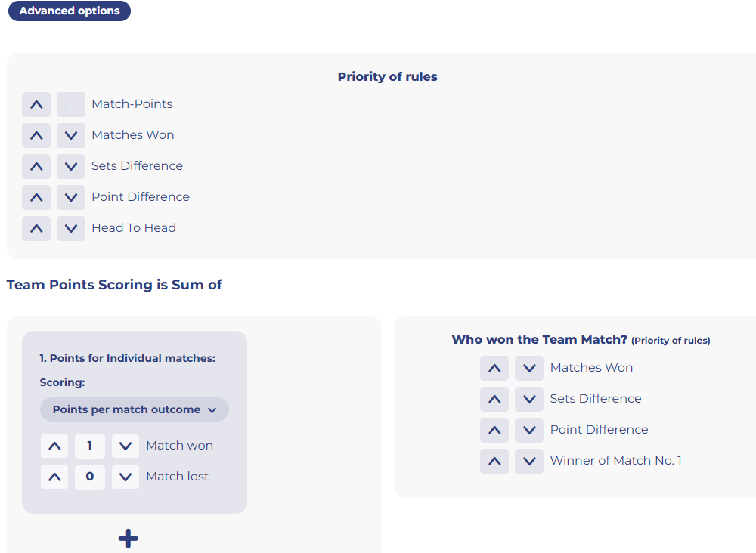This screenshot has height=553, width=756.
Task: Move Matches Won rule down in priority
Action: 71,135
